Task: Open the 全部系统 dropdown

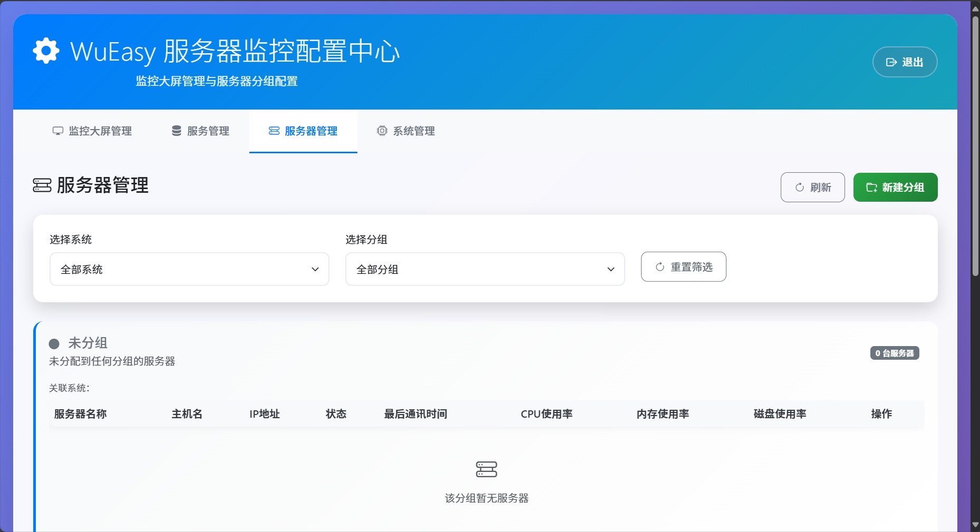Action: [189, 269]
